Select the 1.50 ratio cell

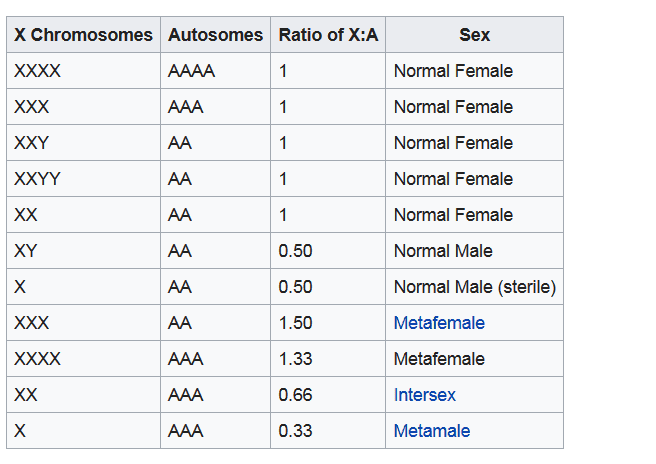point(296,323)
